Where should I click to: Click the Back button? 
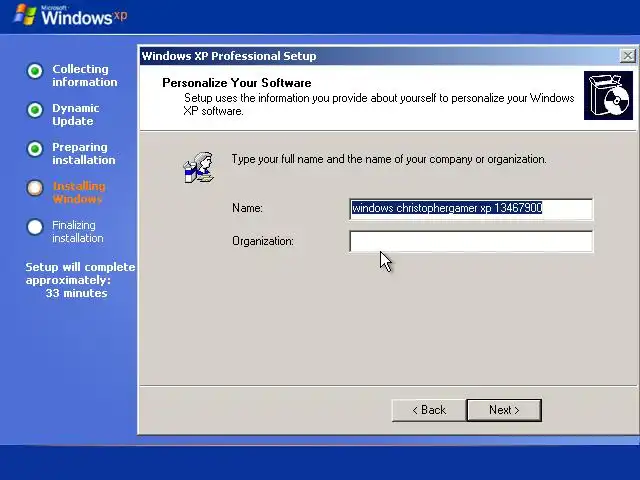tap(429, 410)
